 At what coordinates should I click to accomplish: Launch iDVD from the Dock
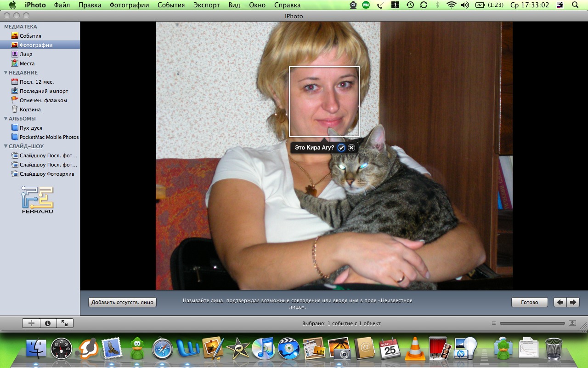point(289,348)
